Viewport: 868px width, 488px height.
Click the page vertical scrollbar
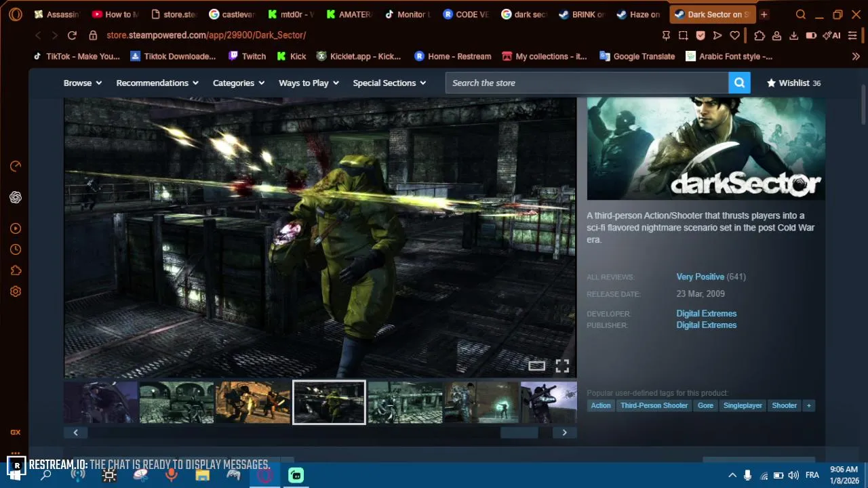pos(863,106)
